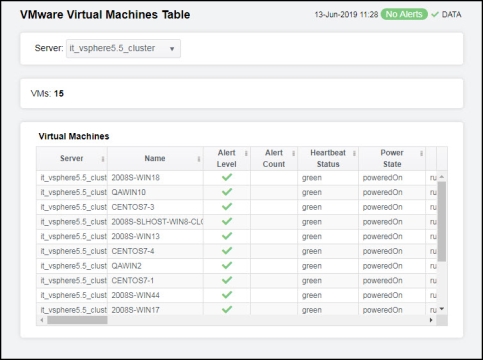Click the horizontal scrollbar thumb

click(77, 320)
